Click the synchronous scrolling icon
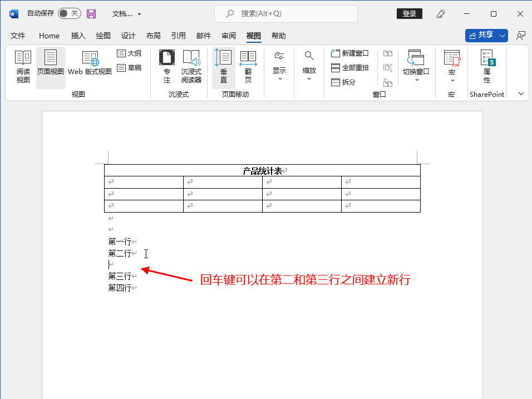 coord(388,67)
